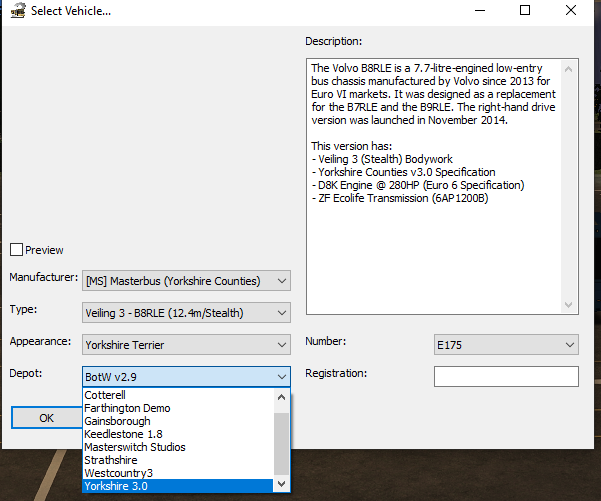This screenshot has width=601, height=501.
Task: Open the Number dropdown showing E175
Action: click(506, 345)
